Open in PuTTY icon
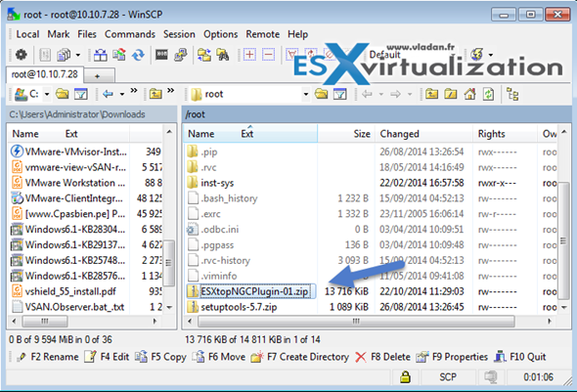 pyautogui.click(x=180, y=55)
